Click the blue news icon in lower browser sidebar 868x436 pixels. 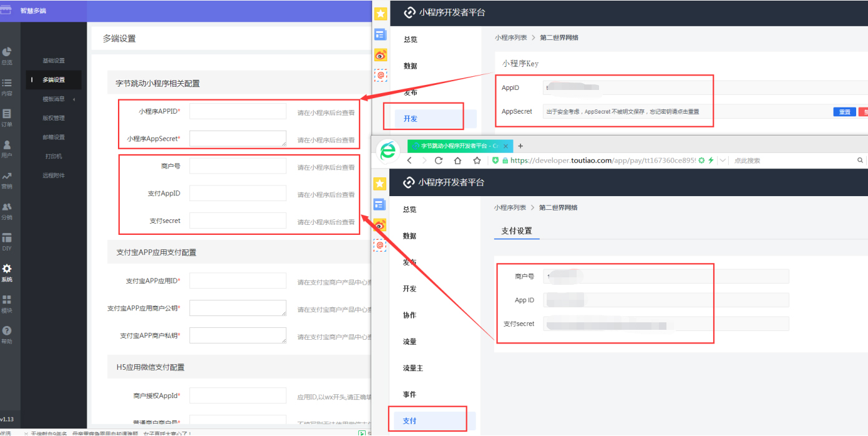coord(380,204)
